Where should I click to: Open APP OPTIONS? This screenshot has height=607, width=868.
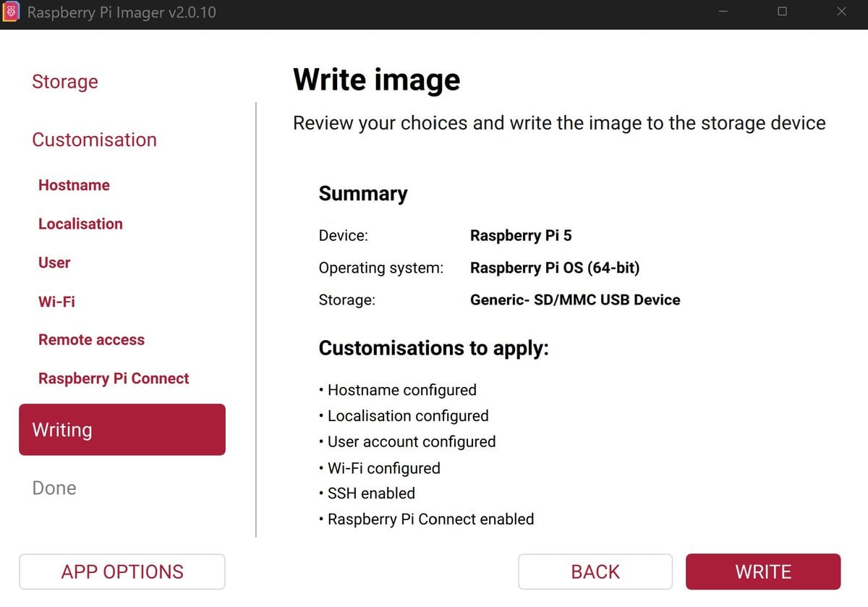coord(122,572)
